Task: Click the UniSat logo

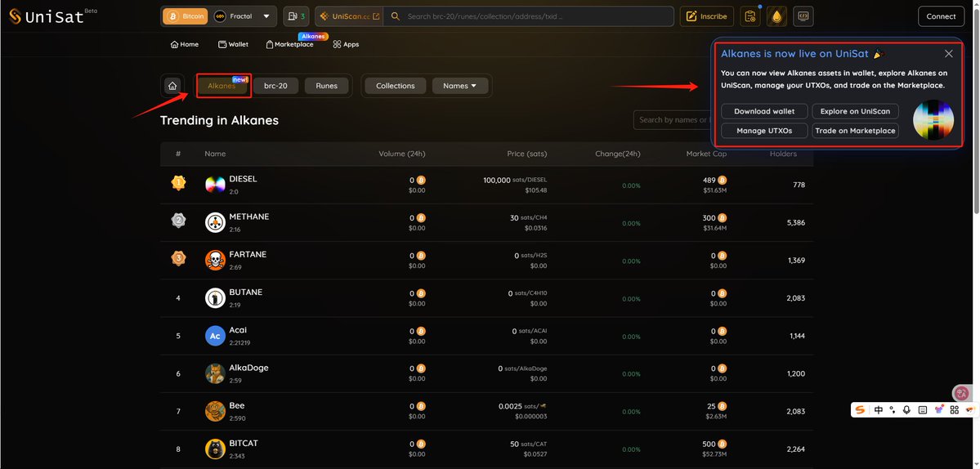Action: pyautogui.click(x=52, y=16)
